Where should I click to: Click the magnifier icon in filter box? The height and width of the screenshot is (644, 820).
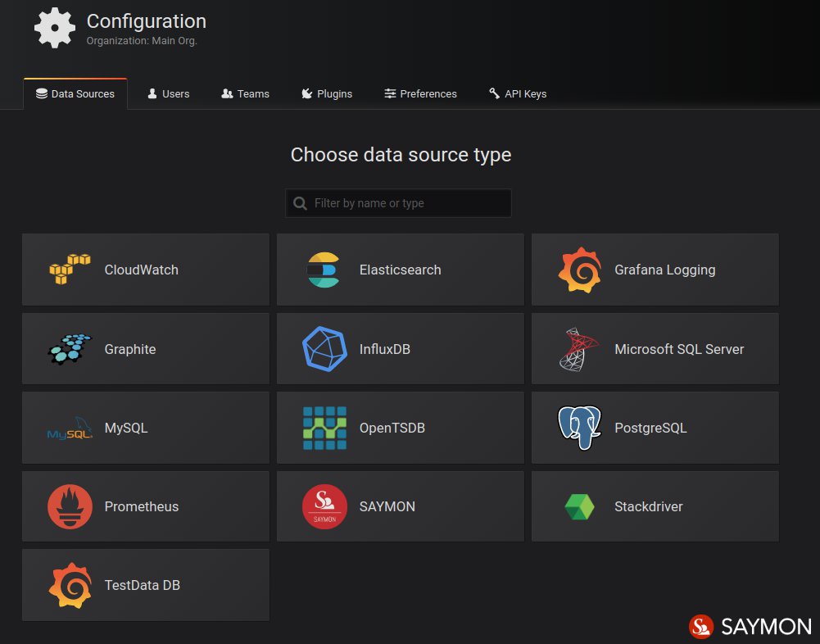[300, 203]
